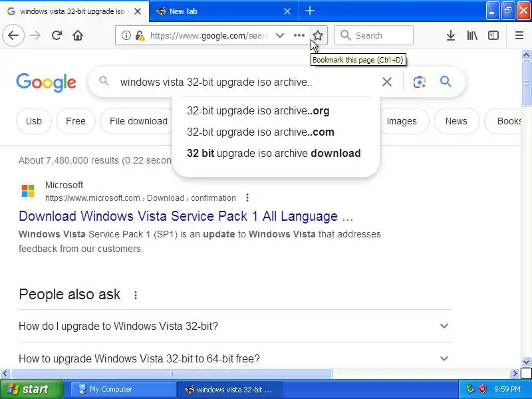Click the red security shield tray icon
Screen dimensions: 532x399
pyautogui.click(x=482, y=389)
